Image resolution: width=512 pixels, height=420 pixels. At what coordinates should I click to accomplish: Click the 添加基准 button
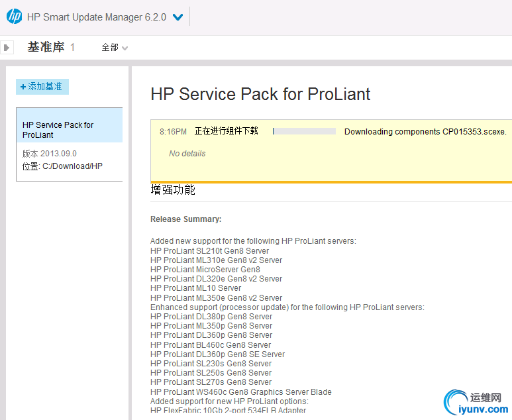click(x=42, y=87)
